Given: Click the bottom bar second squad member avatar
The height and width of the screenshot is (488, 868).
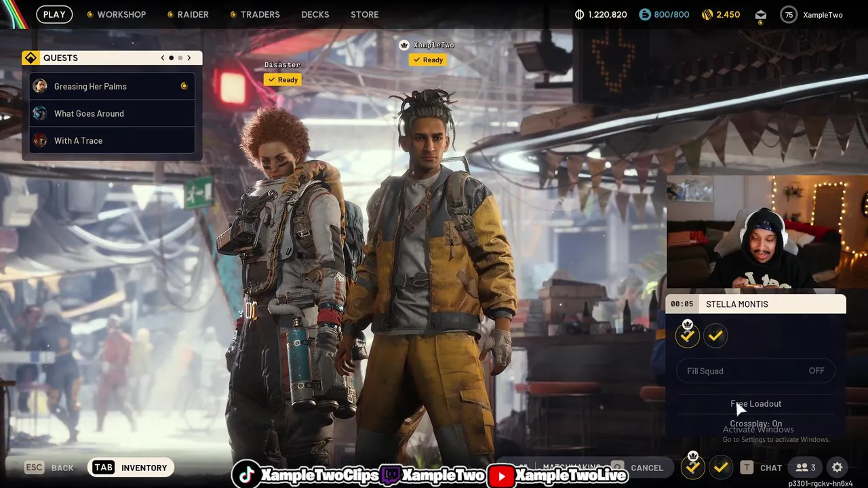Looking at the screenshot, I should pyautogui.click(x=721, y=467).
